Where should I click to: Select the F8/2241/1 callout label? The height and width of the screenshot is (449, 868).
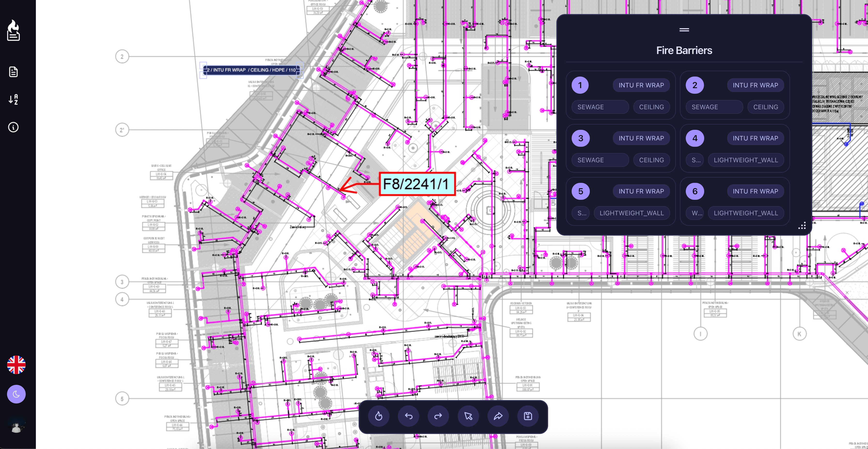(417, 184)
